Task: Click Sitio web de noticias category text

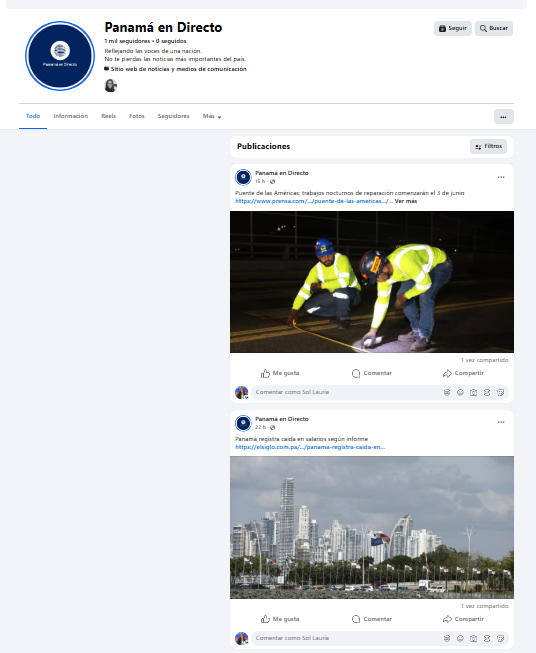Action: click(179, 69)
